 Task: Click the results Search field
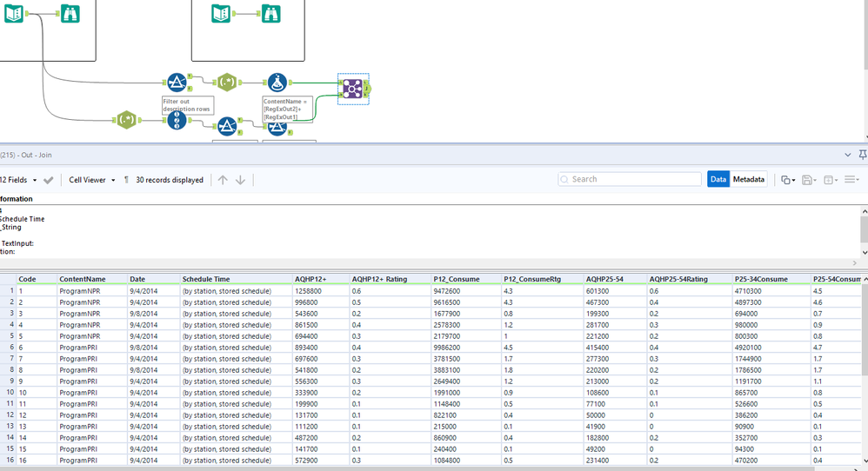pos(631,179)
